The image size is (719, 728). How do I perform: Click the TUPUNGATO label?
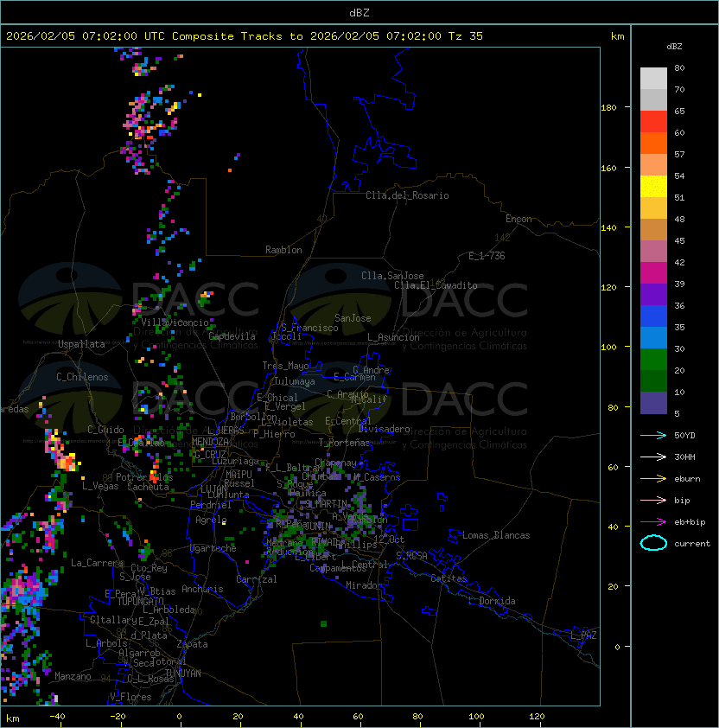[x=140, y=601]
